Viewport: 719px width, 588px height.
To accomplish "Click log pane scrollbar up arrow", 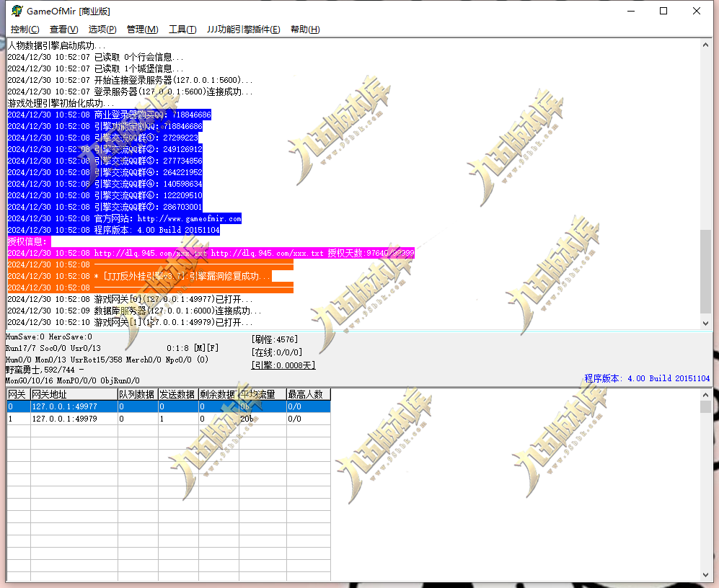I will (x=706, y=45).
